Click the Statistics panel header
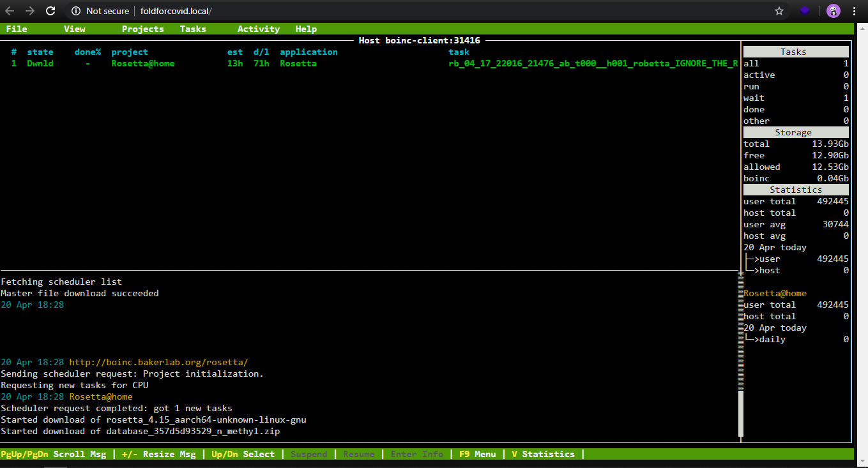Screen dimensions: 868x468 click(x=796, y=190)
